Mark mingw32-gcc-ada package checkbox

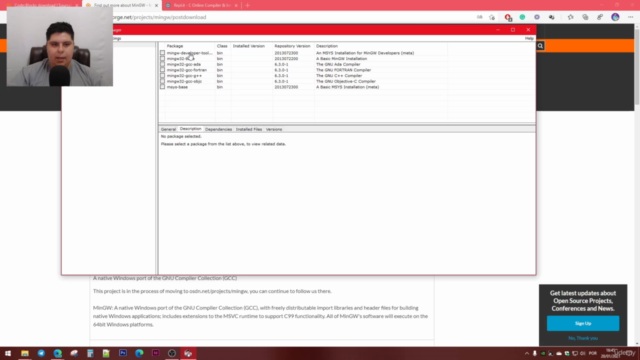[162, 64]
